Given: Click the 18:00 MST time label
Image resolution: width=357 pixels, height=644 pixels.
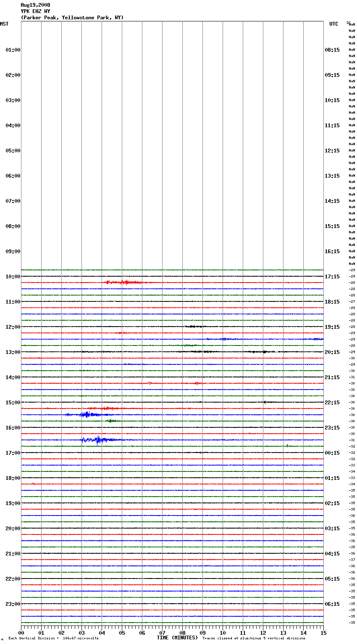Looking at the screenshot, I should [x=13, y=478].
